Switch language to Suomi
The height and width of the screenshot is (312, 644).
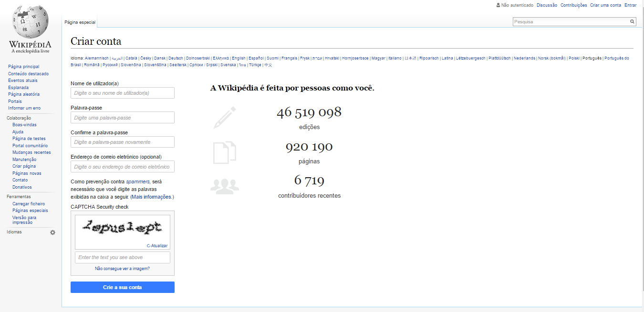coord(272,58)
